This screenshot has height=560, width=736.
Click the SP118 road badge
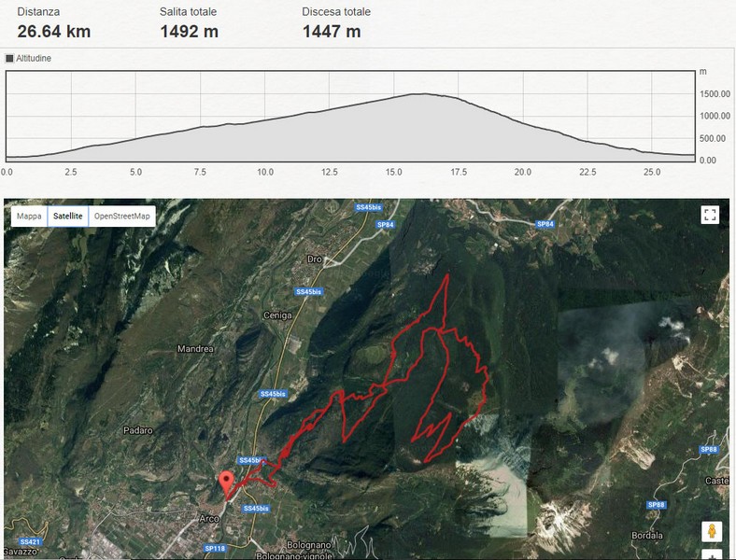click(216, 548)
